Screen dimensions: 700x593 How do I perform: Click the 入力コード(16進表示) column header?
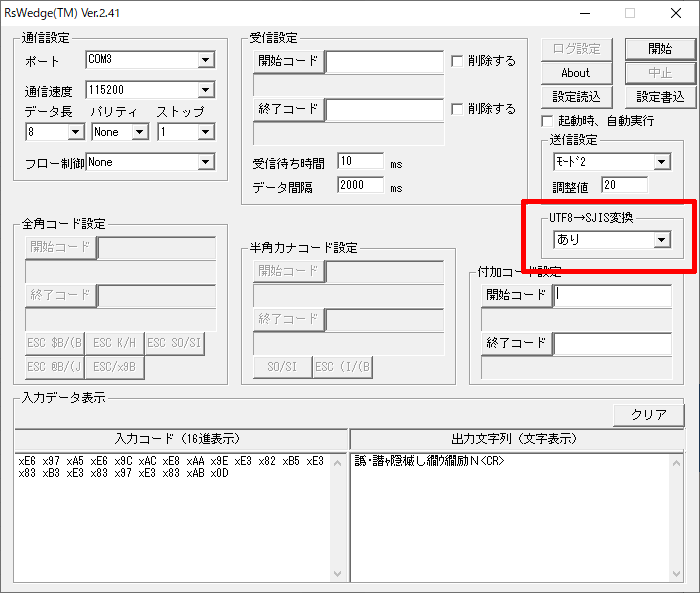pyautogui.click(x=181, y=439)
